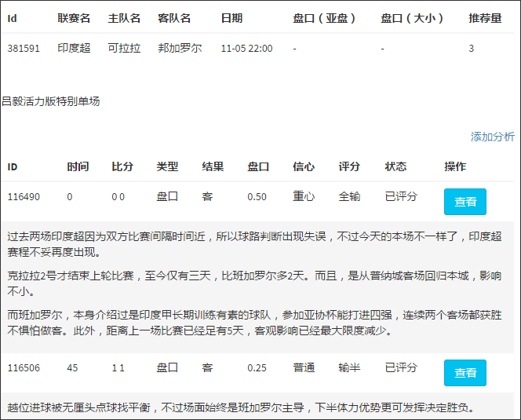This screenshot has height=420, width=521.
Task: Click the title 吕毅活力版特别单场
Action: click(x=50, y=101)
